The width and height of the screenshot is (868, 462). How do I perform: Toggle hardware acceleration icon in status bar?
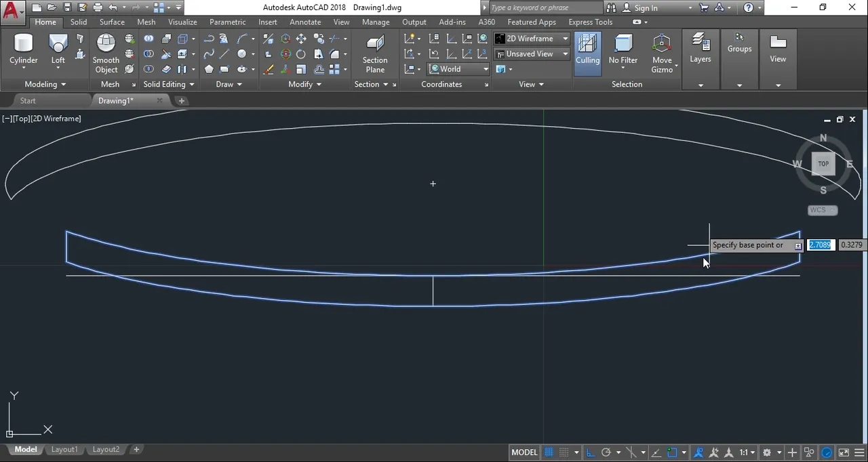pyautogui.click(x=827, y=453)
